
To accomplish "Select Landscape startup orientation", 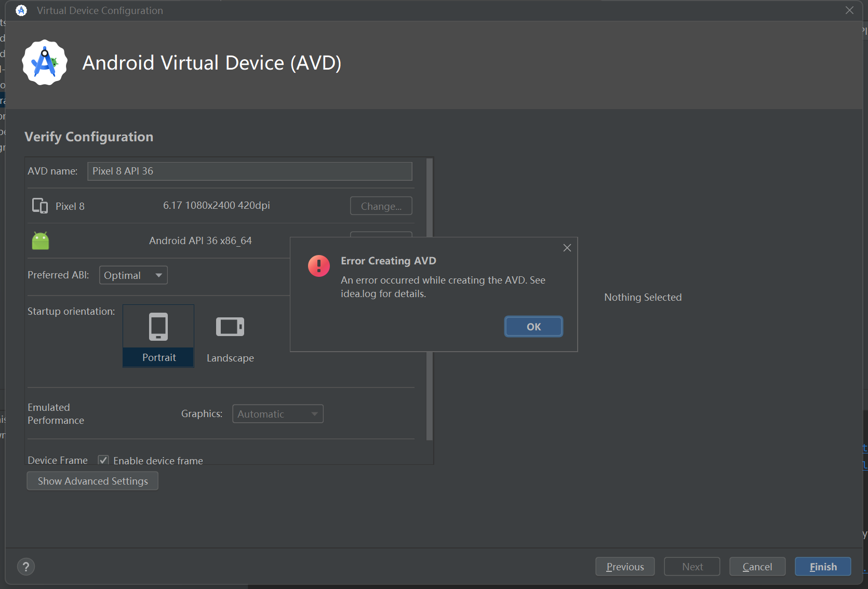I will [230, 337].
